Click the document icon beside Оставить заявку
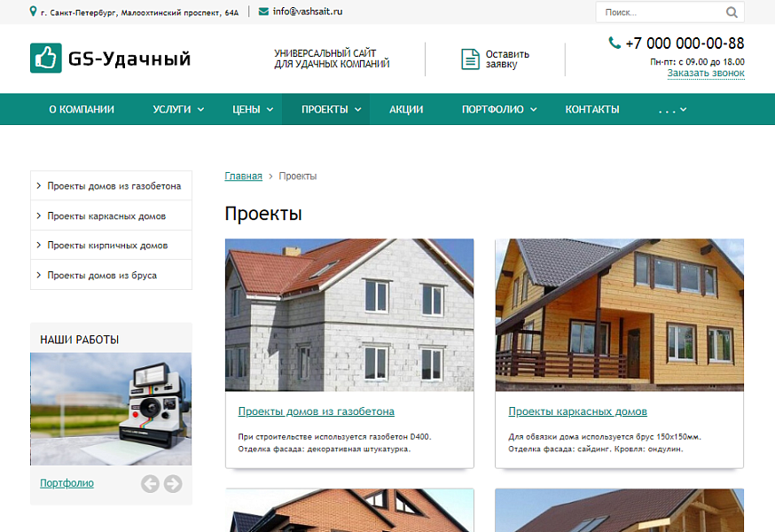The image size is (775, 532). [x=470, y=59]
